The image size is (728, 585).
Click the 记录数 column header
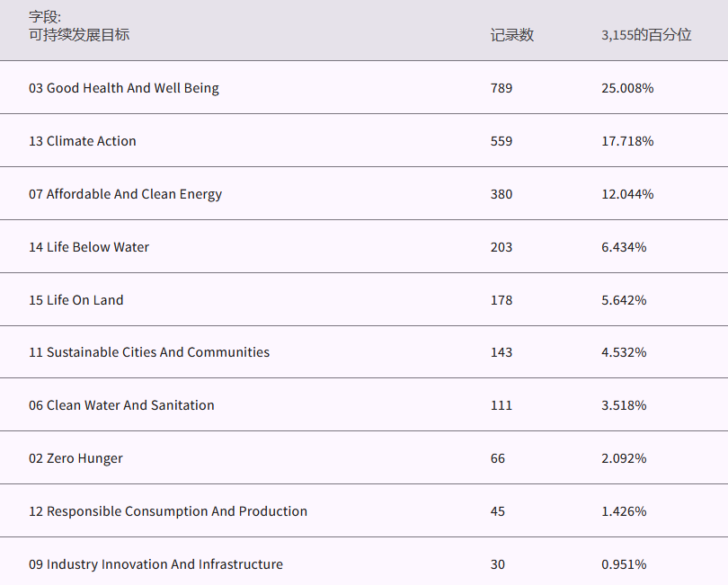tap(512, 35)
